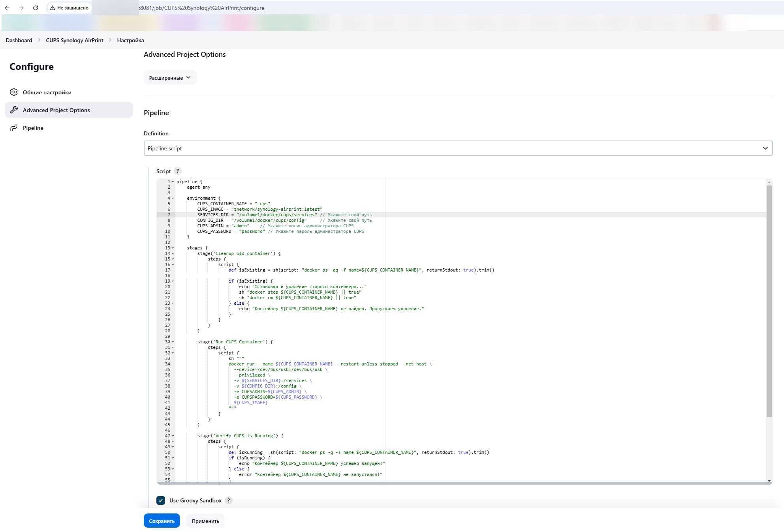Image resolution: width=784 pixels, height=532 pixels.
Task: Click the Pipeline sidebar icon
Action: point(14,127)
